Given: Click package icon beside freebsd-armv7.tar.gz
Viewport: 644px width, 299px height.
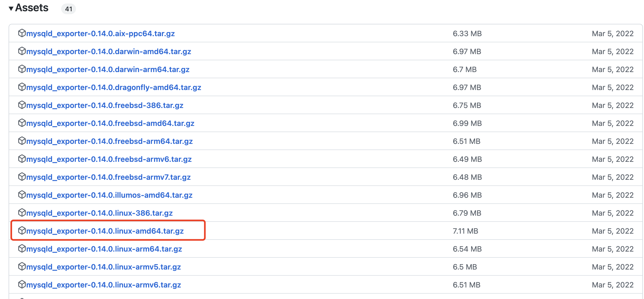Looking at the screenshot, I should (22, 177).
